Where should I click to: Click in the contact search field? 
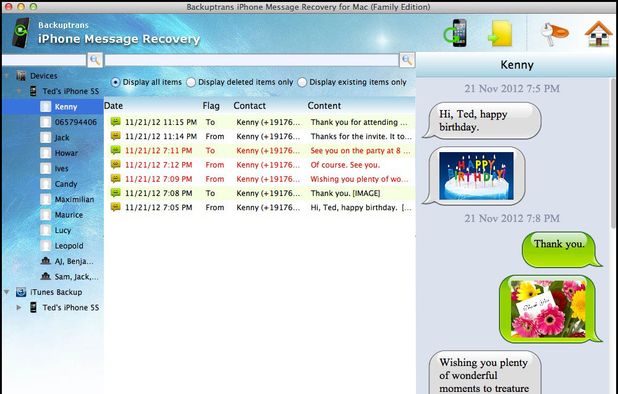(x=44, y=60)
